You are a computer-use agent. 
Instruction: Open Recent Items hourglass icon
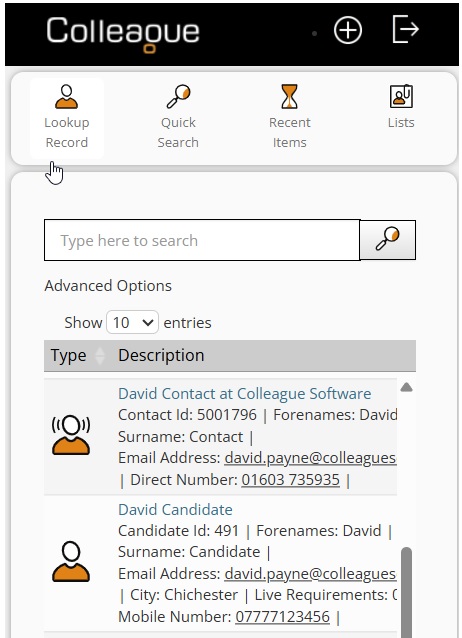click(x=289, y=96)
